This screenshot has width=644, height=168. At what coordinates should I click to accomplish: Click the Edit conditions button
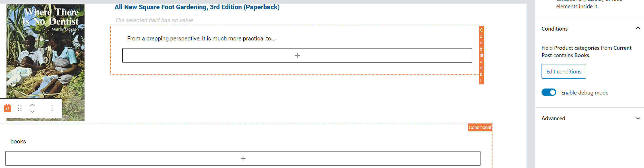pyautogui.click(x=564, y=71)
